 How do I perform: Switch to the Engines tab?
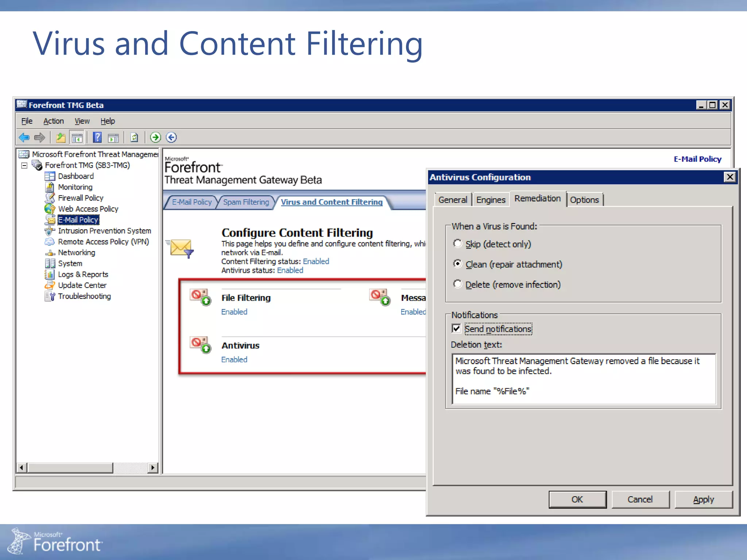tap(491, 200)
